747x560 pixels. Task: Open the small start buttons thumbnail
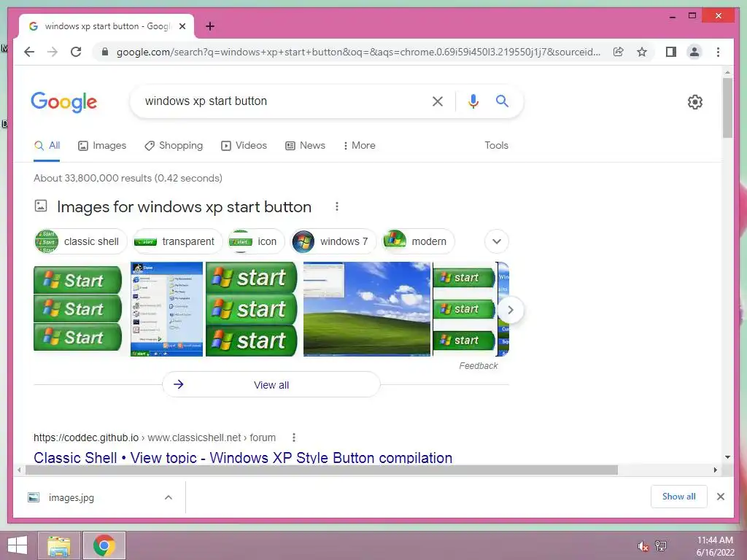(x=464, y=309)
